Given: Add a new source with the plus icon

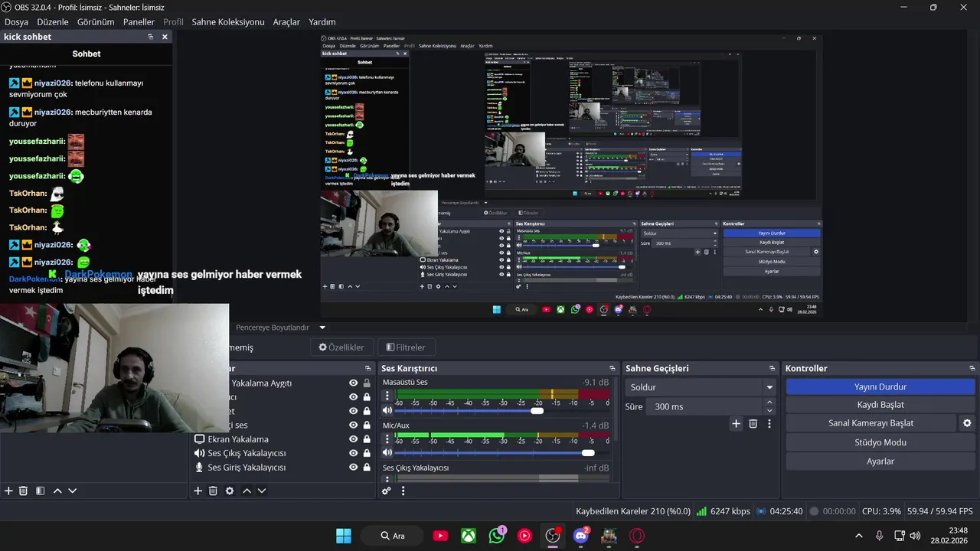Looking at the screenshot, I should 198,491.
